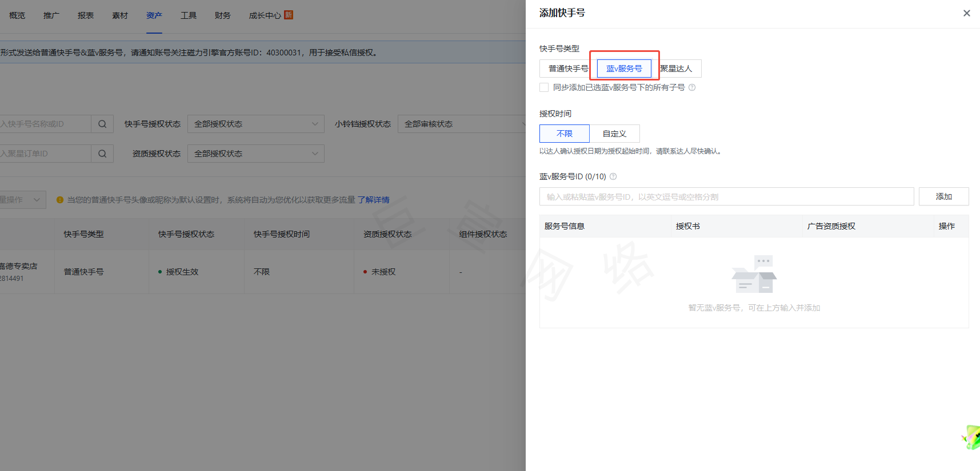Focus the 聚星订单ID search field

pos(45,154)
